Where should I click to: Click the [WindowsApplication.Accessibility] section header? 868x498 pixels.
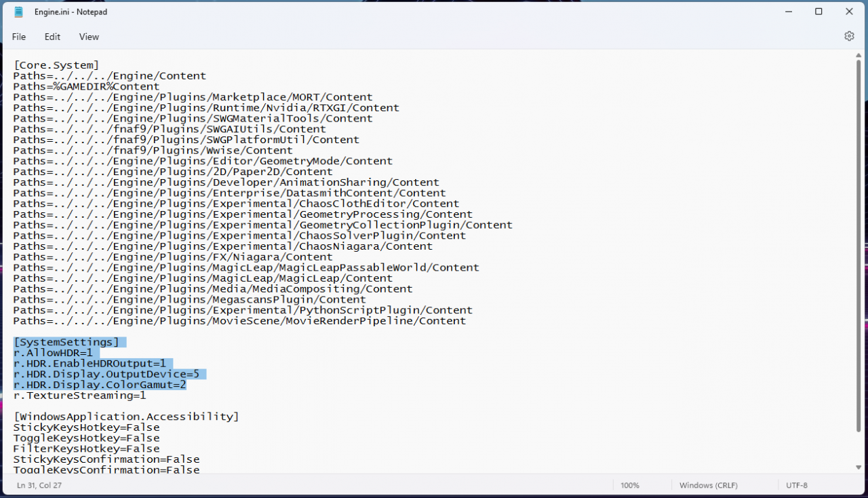tap(126, 417)
